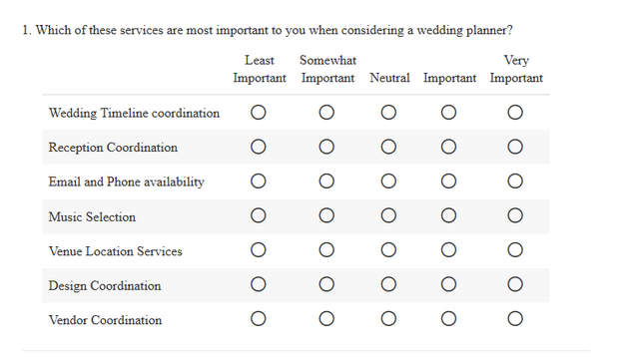The height and width of the screenshot is (364, 620).
Task: Choose Very Important for Reception Coordination
Action: (x=515, y=147)
